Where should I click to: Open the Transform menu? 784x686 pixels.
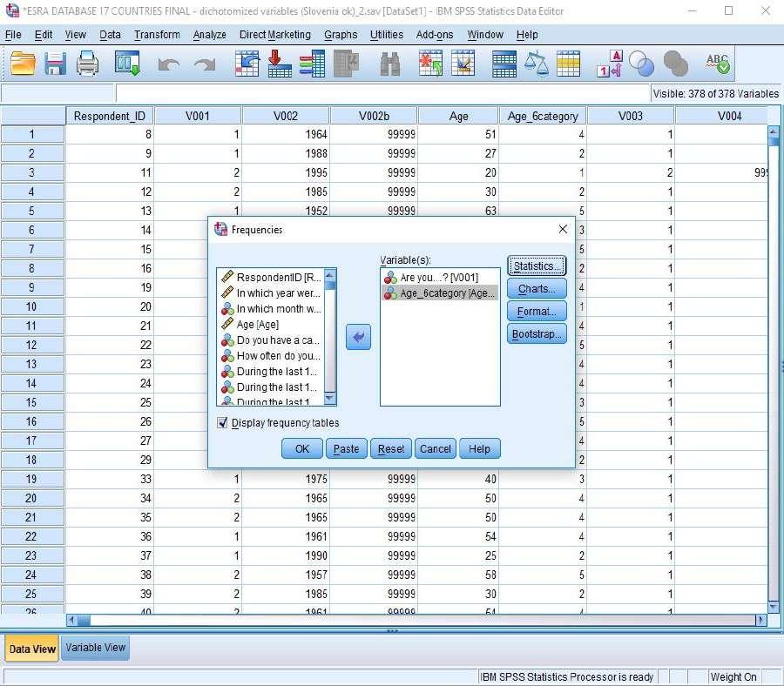[x=157, y=35]
